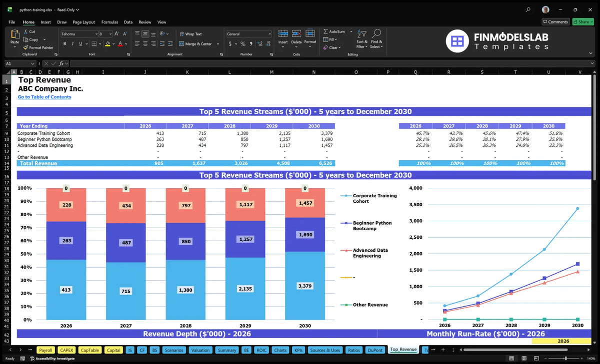This screenshot has width=600, height=364.
Task: Open the File menu
Action: point(12,22)
